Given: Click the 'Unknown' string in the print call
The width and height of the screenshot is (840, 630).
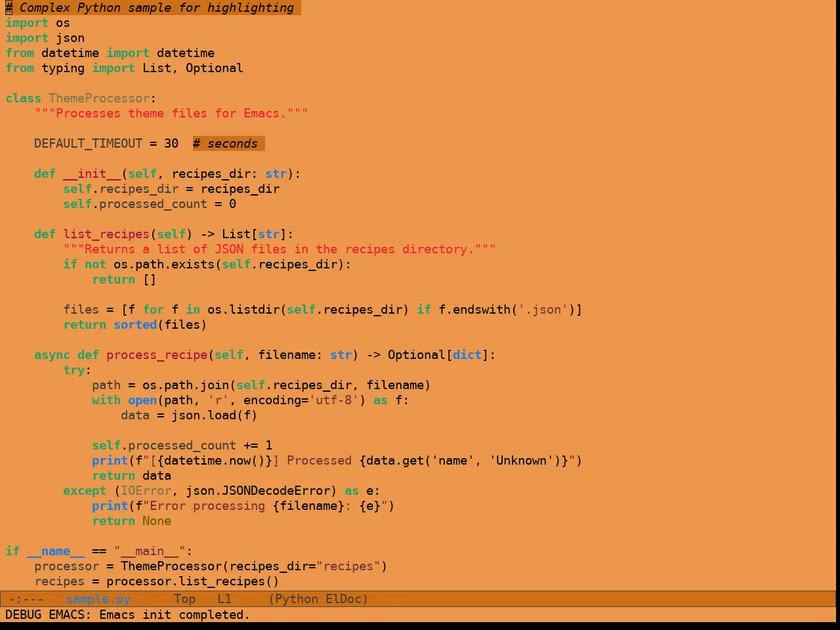Looking at the screenshot, I should pos(521,461).
